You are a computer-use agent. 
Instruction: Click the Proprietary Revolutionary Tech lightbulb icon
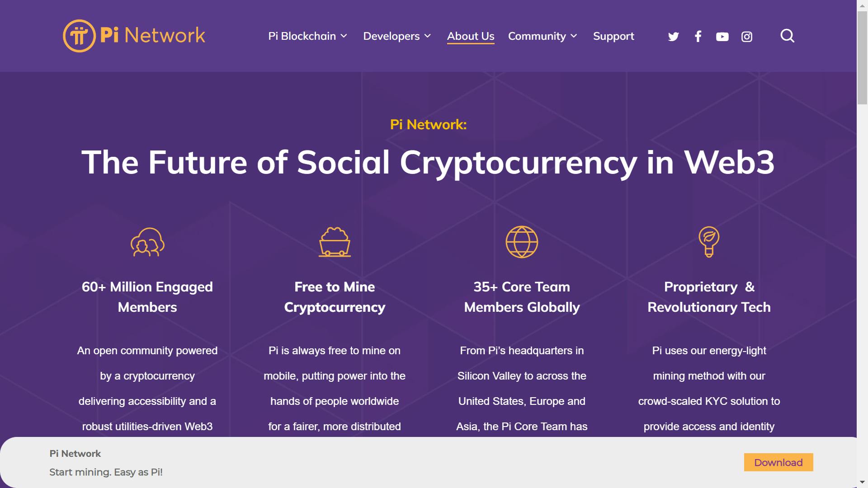point(709,242)
